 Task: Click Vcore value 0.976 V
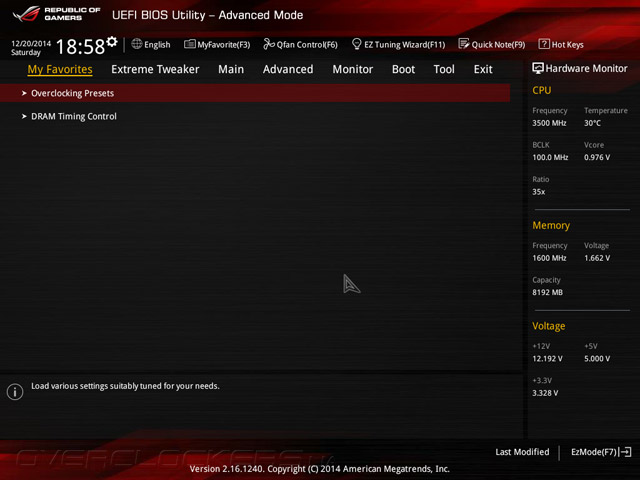597,157
